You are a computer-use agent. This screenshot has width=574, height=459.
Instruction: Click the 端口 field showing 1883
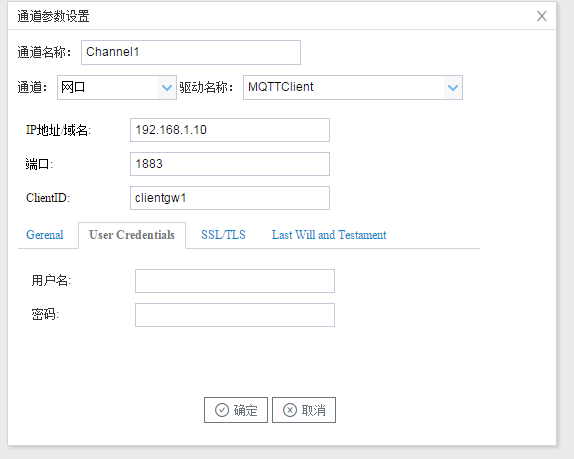pos(230,164)
